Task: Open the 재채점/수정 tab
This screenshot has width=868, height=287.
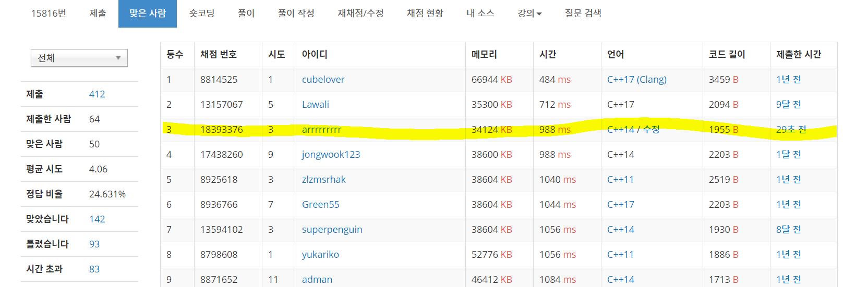Action: point(360,14)
